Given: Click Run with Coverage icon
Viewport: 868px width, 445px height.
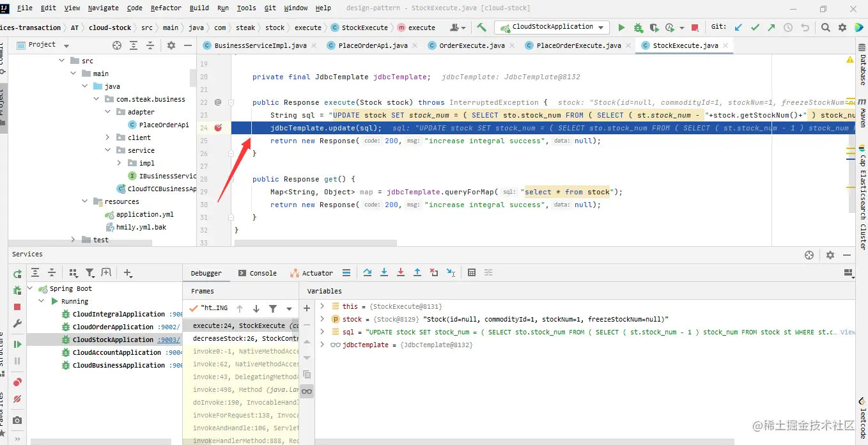Looking at the screenshot, I should point(653,27).
